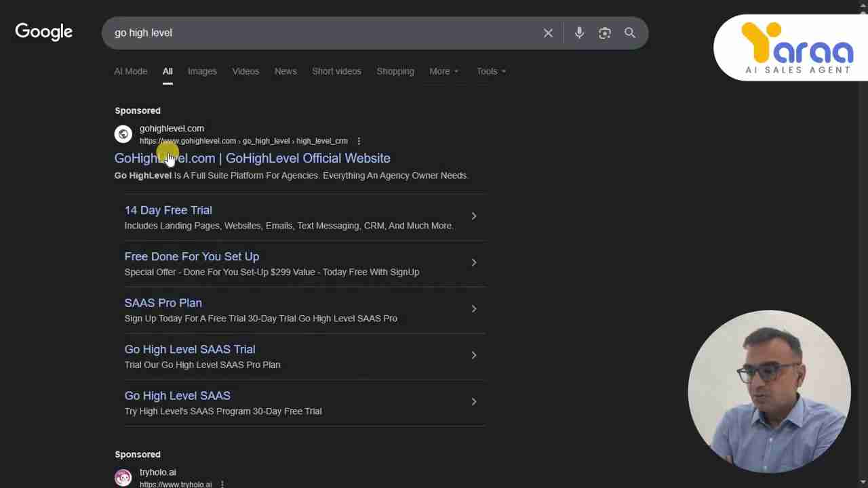Image resolution: width=868 pixels, height=488 pixels.
Task: Click into the Google search input field
Action: point(319,33)
